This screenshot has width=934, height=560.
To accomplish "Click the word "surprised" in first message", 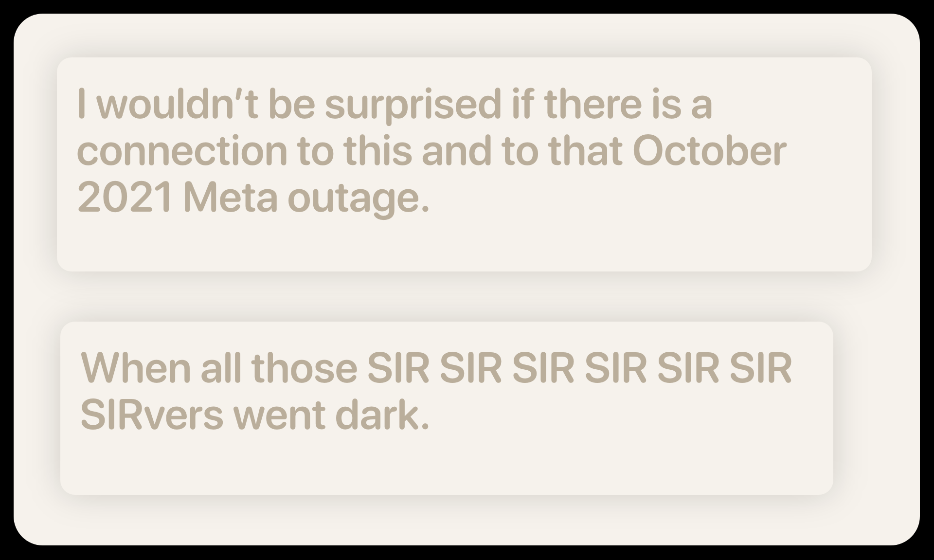I will click(x=413, y=105).
